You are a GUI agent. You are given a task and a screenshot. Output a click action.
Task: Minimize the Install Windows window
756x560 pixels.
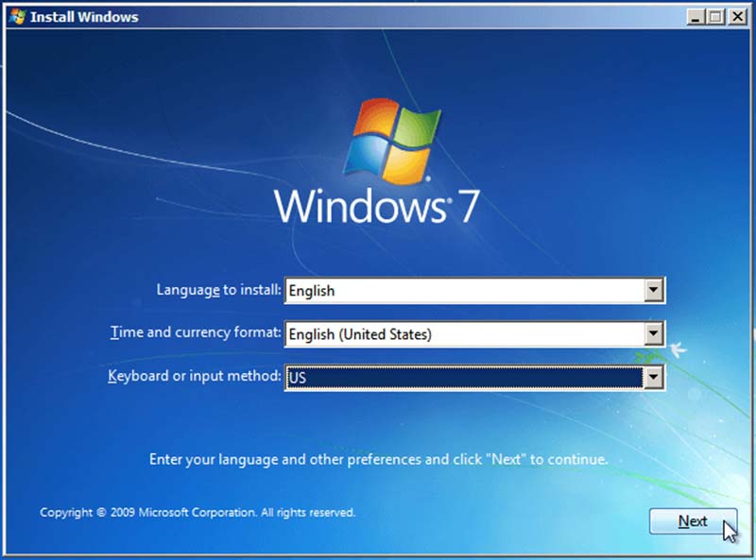click(696, 17)
